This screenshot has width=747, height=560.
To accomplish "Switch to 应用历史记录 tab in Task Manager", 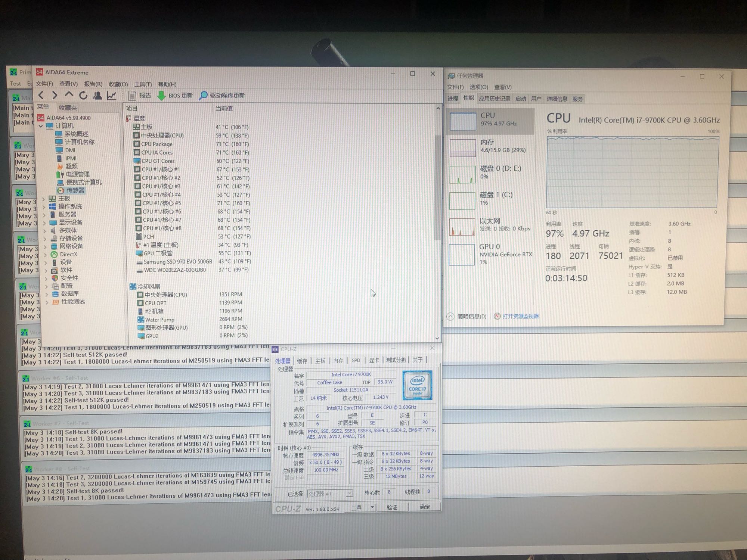I will pyautogui.click(x=495, y=99).
